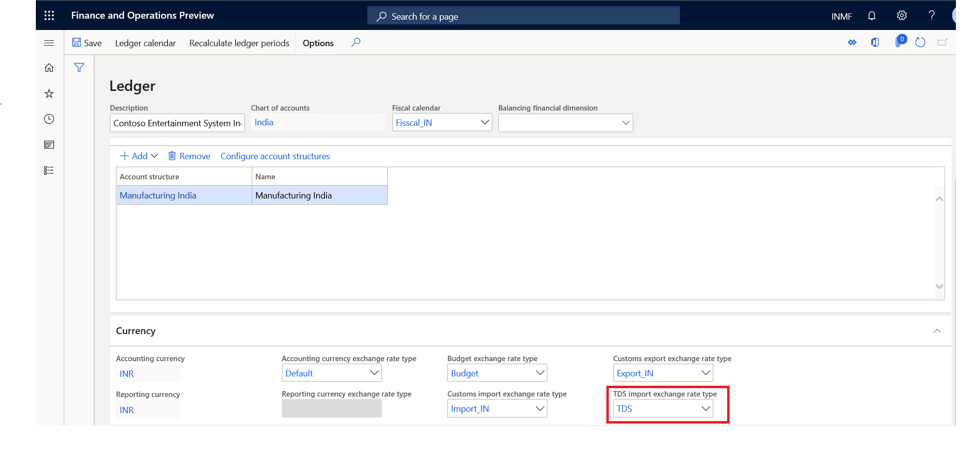Edit the Description field
The height and width of the screenshot is (455, 980).
pyautogui.click(x=177, y=123)
